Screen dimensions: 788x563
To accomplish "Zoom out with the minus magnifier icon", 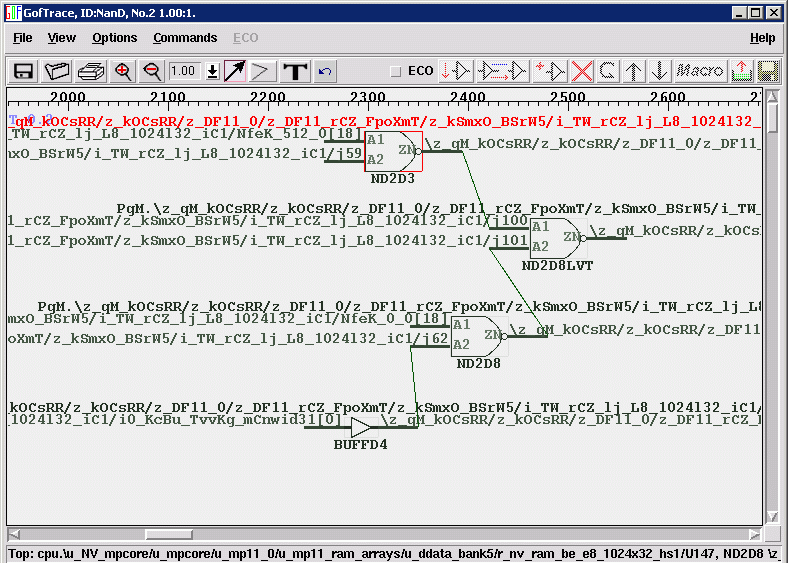I will coord(152,71).
